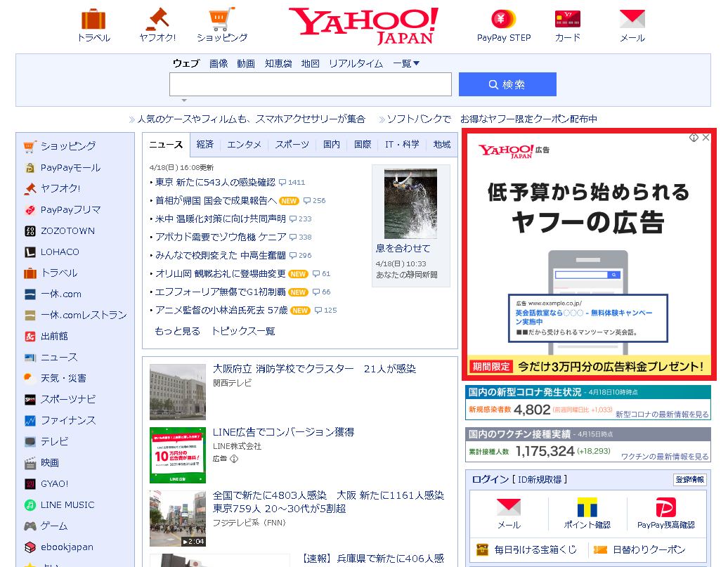This screenshot has height=567, width=728.
Task: Click the 出前館 sidebar icon
Action: click(30, 337)
